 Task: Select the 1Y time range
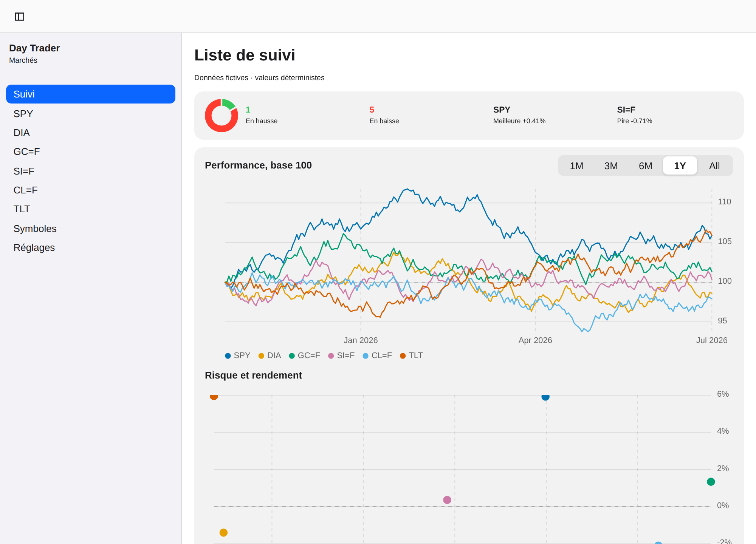click(x=680, y=165)
